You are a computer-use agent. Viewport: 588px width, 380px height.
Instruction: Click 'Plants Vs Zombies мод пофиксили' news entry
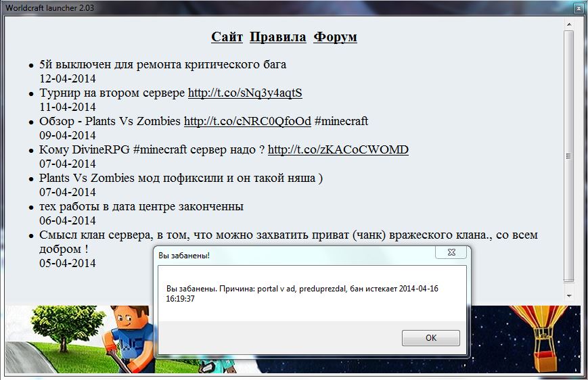[181, 178]
